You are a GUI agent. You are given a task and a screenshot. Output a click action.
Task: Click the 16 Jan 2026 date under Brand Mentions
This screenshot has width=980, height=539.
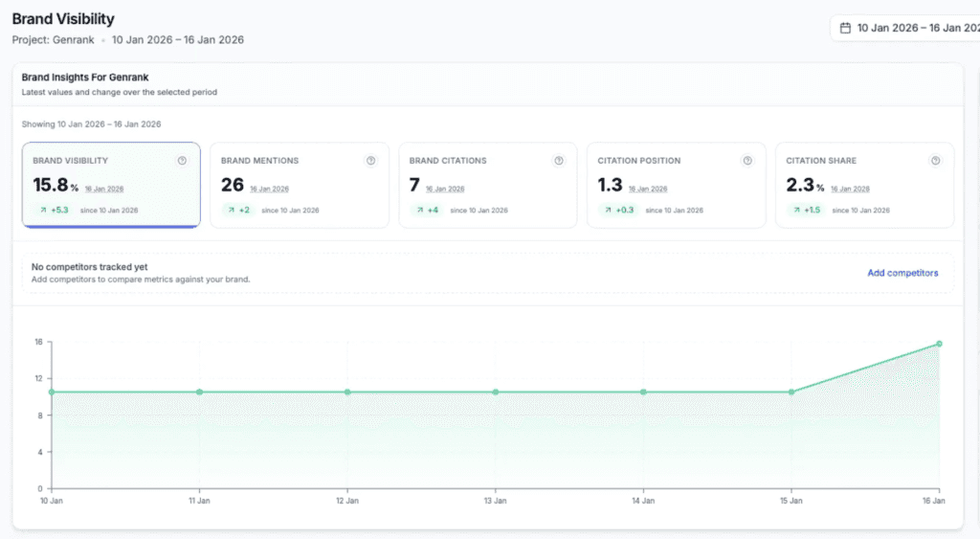click(269, 189)
